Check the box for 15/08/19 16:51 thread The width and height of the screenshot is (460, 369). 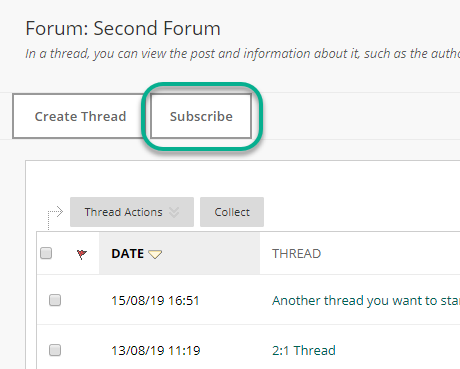point(55,300)
